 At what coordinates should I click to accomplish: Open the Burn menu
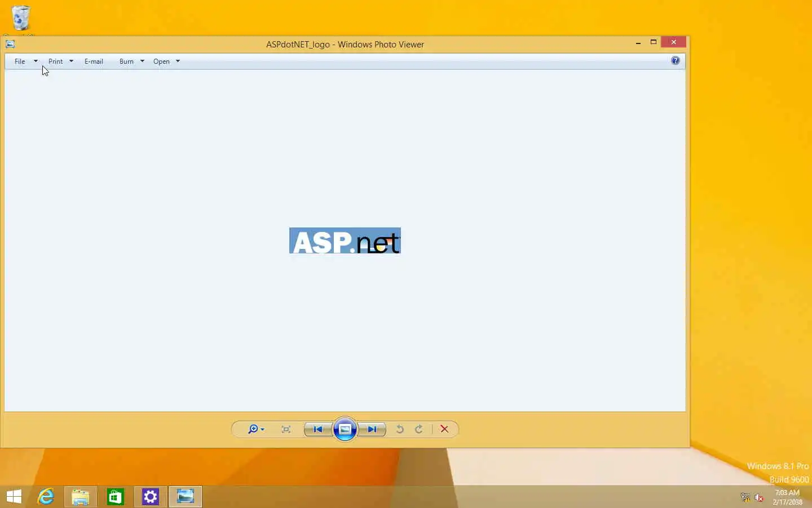[x=126, y=62]
